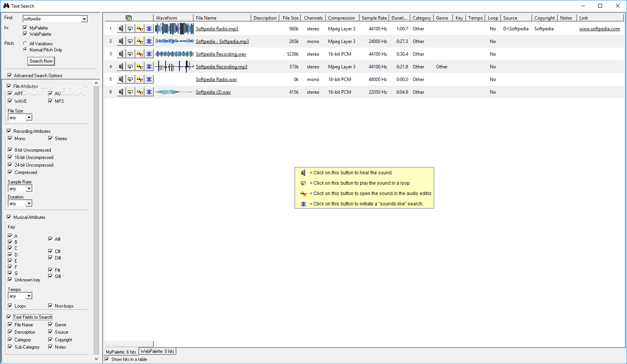Click the Softpedia Recording.mp3 waveform thumbnail
Screen dimensions: 627x364
(174, 66)
